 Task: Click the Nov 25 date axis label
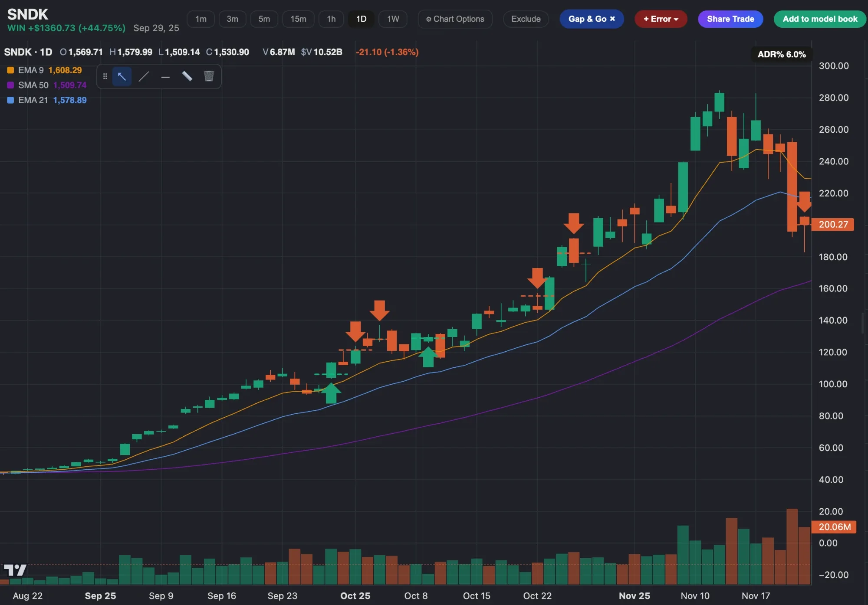pyautogui.click(x=635, y=596)
